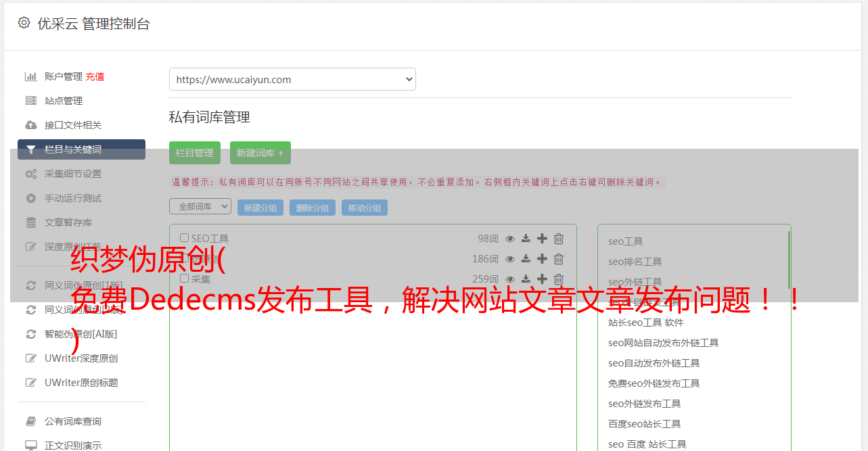
Task: Click the plus icon on the 采集 row
Action: pos(542,279)
